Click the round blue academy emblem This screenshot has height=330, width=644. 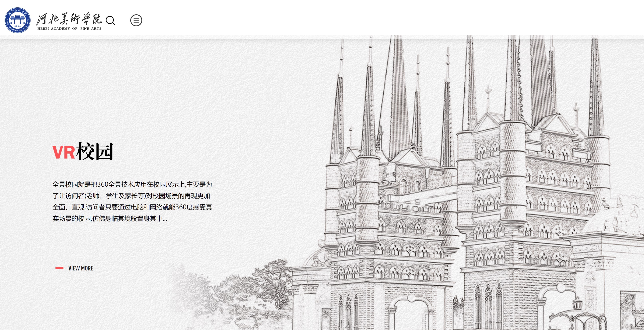18,20
